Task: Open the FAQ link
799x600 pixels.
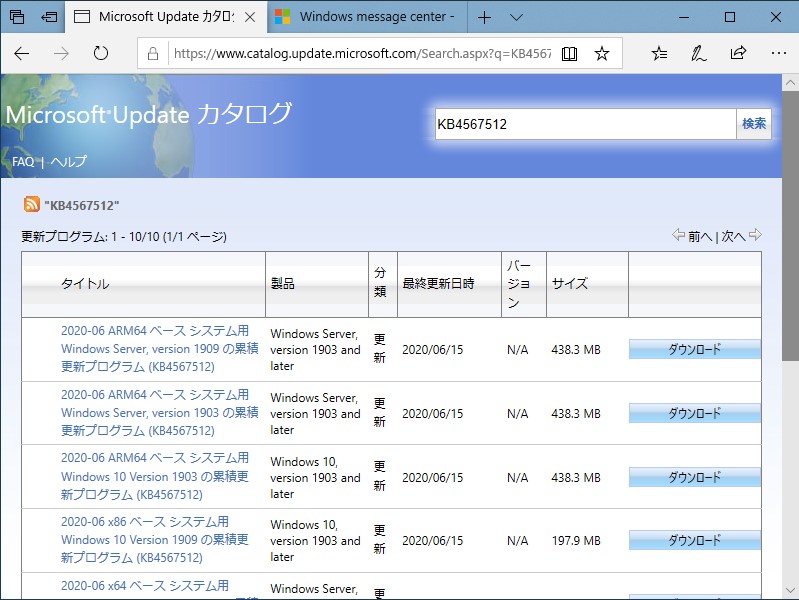Action: (23, 162)
